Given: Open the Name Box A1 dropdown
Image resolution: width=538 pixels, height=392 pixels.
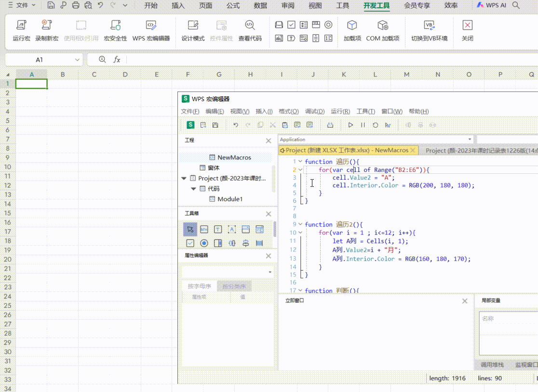Looking at the screenshot, I should 77,60.
